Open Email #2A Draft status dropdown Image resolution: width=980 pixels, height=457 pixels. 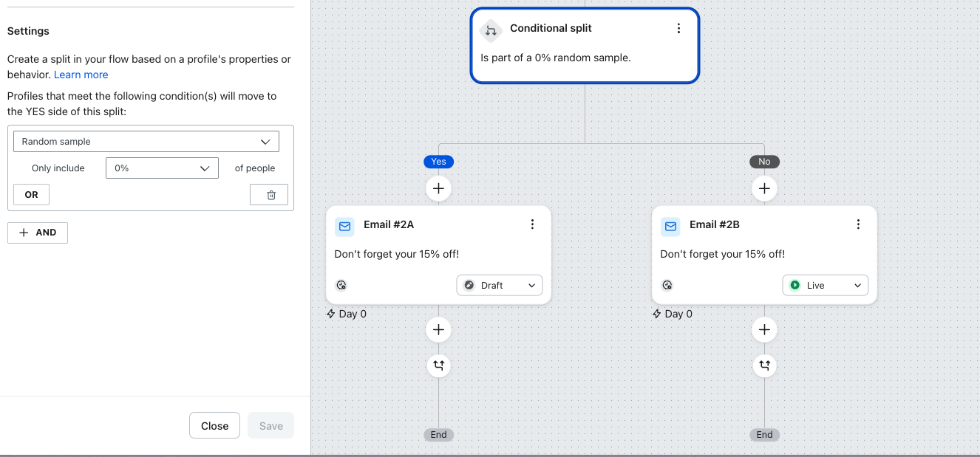click(499, 286)
